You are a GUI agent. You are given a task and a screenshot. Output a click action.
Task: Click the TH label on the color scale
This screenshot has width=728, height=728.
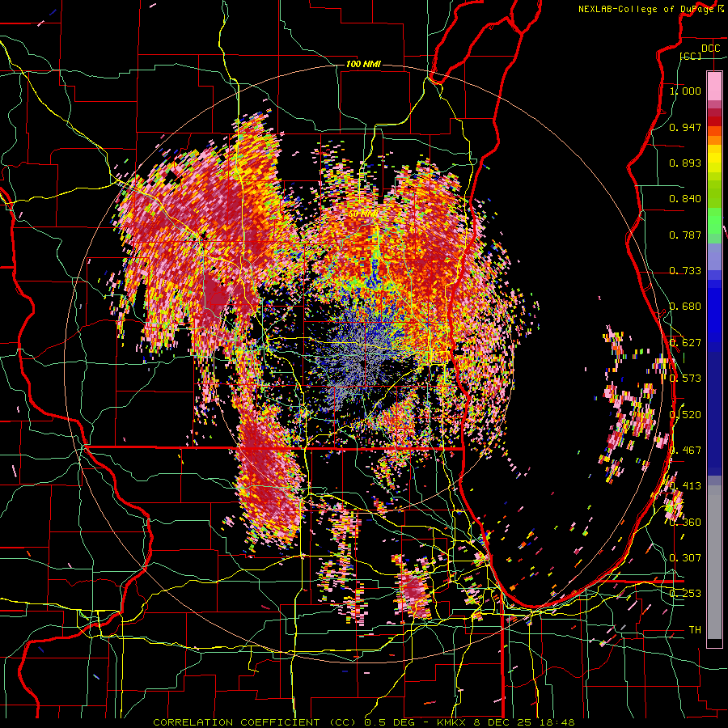tap(695, 630)
